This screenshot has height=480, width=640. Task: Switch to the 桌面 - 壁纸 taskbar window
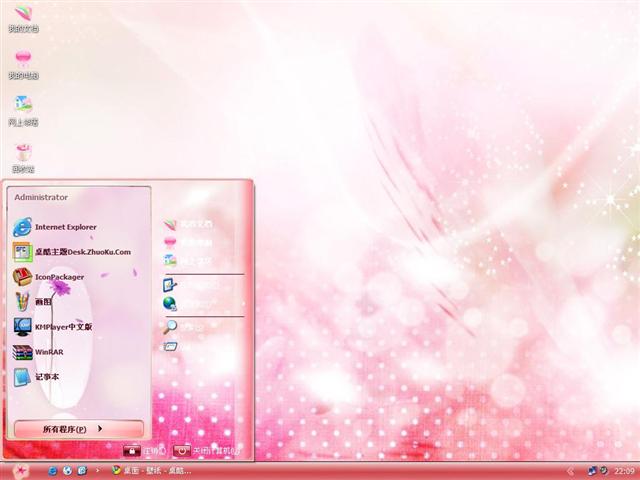tap(151, 471)
